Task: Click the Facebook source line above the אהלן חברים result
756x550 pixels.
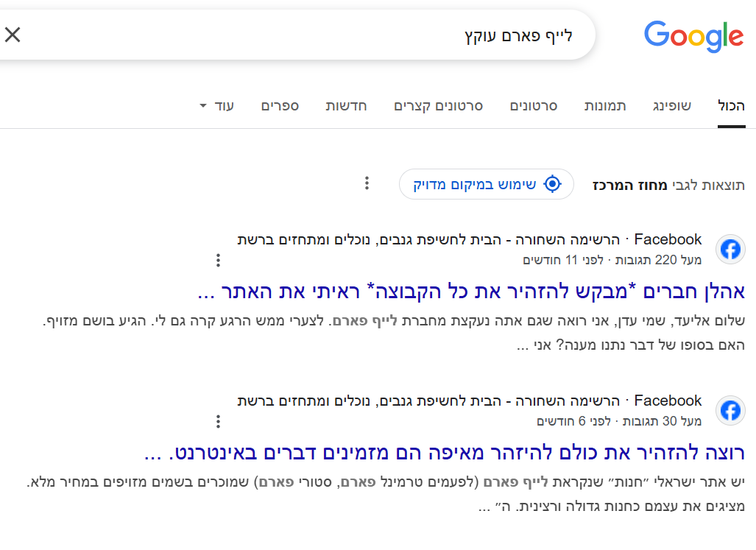Action: [469, 239]
